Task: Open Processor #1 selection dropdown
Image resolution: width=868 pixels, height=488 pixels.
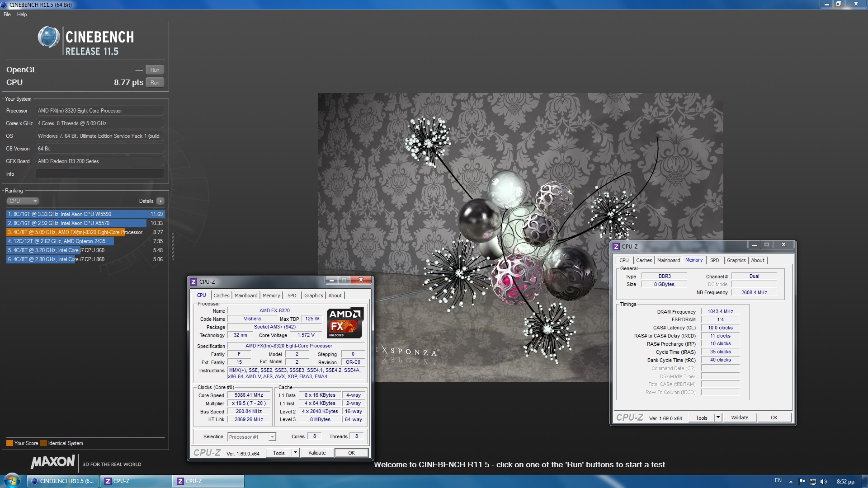Action: pos(252,437)
